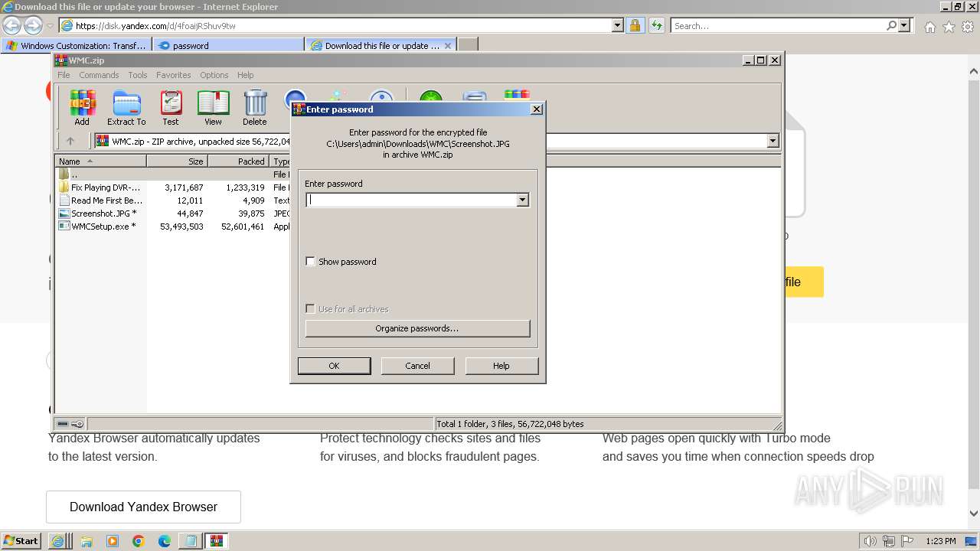Click the Action Center flag icon
The width and height of the screenshot is (980, 551).
(x=907, y=541)
